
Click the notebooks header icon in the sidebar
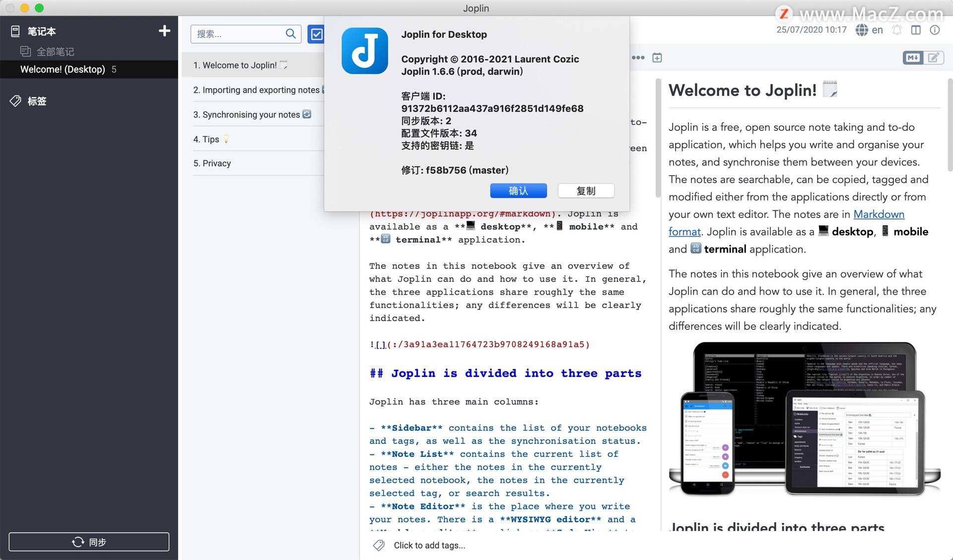[15, 31]
